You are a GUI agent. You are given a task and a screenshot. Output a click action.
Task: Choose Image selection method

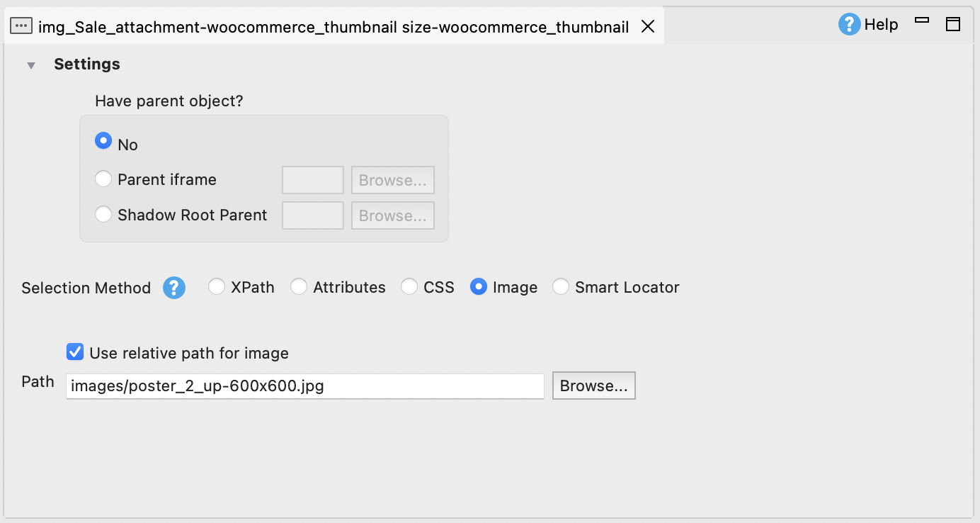[x=479, y=287]
